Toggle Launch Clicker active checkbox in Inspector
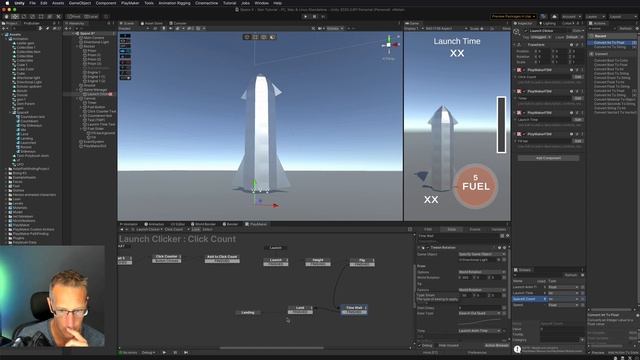Screen dimensions: 640x360 tap(526, 31)
